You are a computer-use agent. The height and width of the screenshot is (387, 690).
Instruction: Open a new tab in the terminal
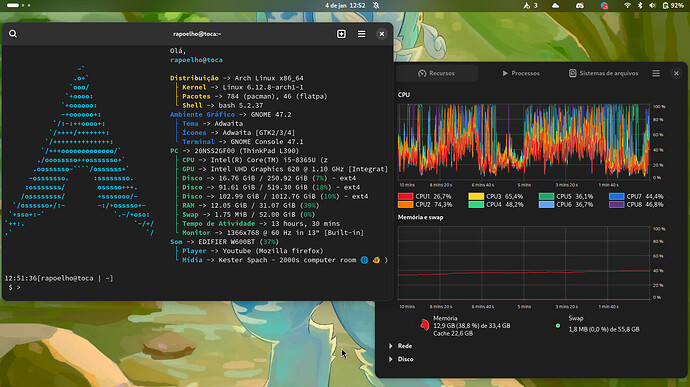pyautogui.click(x=341, y=34)
